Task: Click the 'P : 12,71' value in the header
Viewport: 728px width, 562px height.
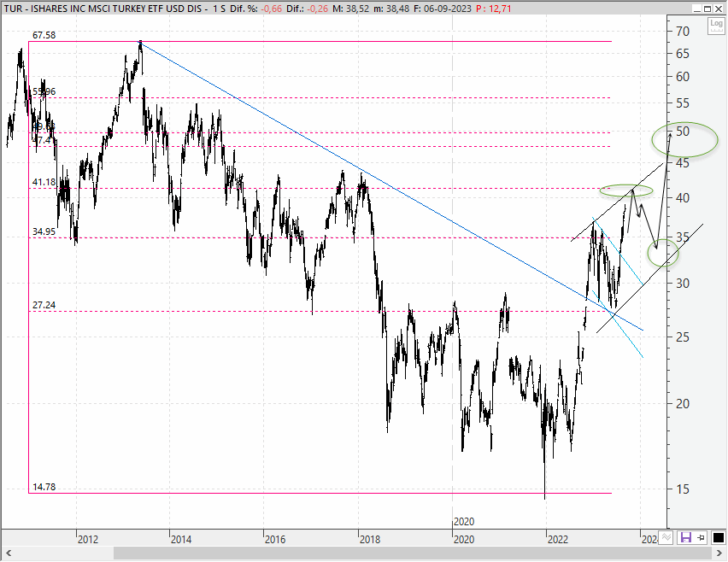Action: pos(494,9)
